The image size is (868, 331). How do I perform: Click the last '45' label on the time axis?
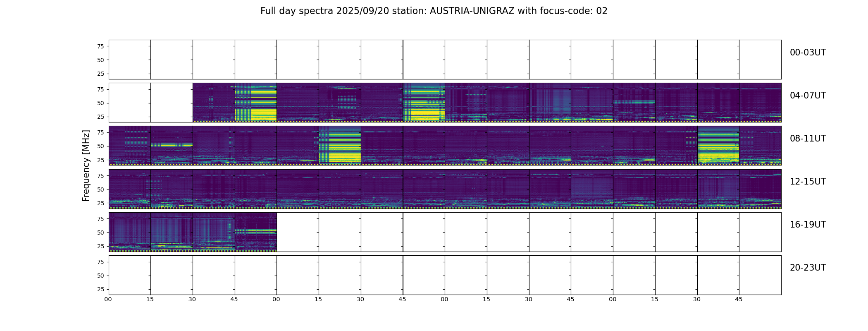point(739,299)
